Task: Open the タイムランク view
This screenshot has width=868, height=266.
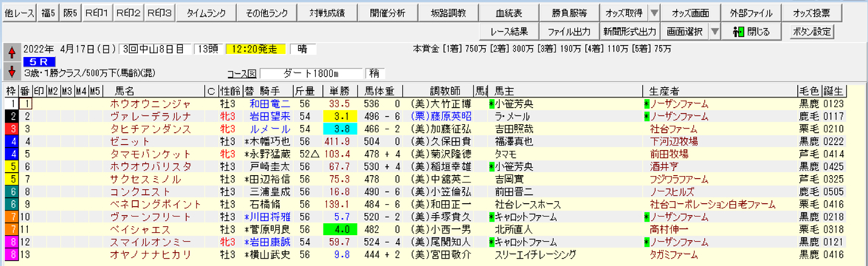Action: [205, 13]
